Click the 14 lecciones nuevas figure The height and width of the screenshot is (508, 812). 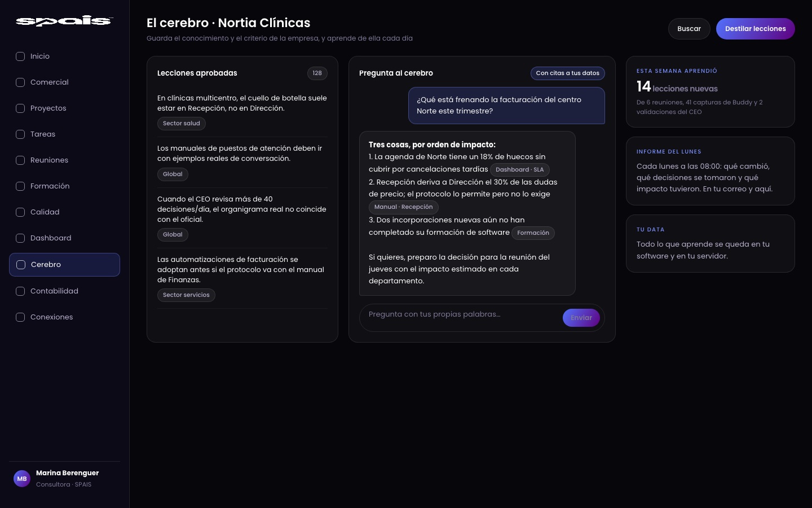pyautogui.click(x=677, y=87)
